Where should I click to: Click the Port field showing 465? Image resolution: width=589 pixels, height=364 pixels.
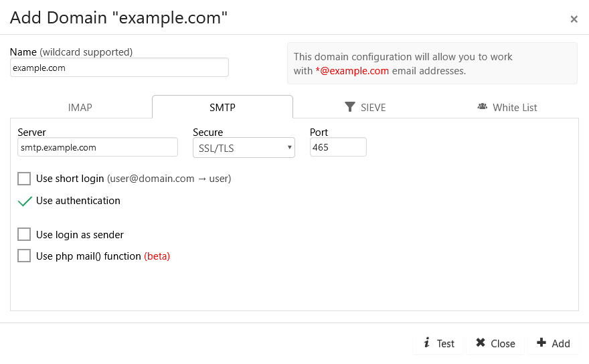pos(338,147)
